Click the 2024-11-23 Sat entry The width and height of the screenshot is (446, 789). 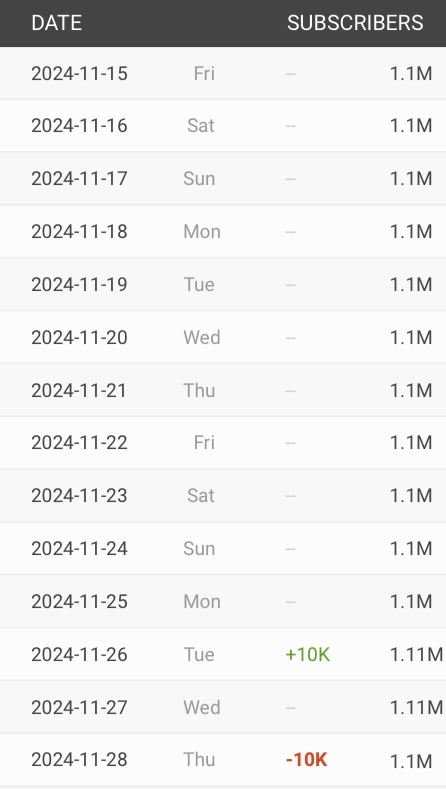click(x=223, y=496)
